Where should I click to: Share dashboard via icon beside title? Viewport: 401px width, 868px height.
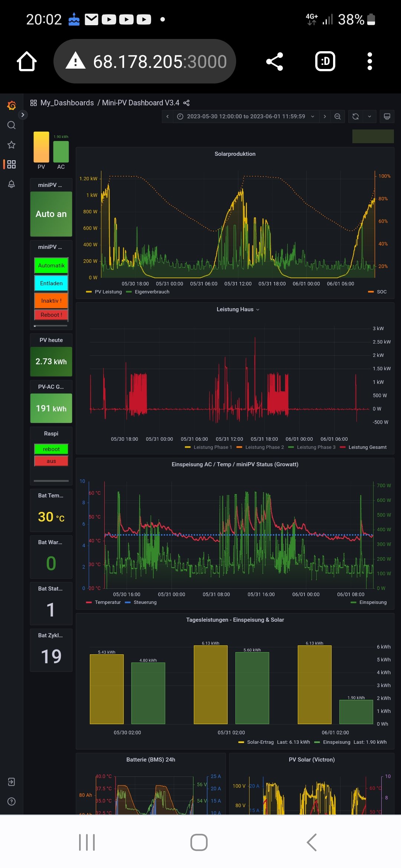(x=186, y=103)
